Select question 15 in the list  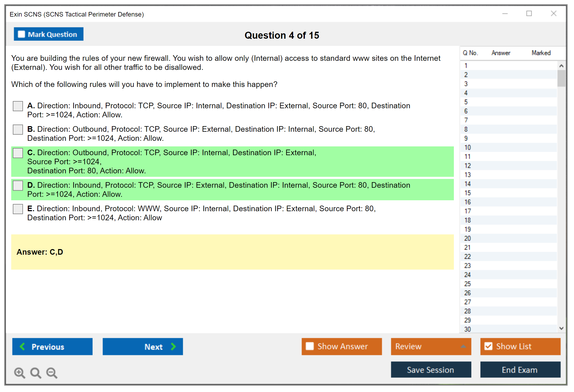468,193
